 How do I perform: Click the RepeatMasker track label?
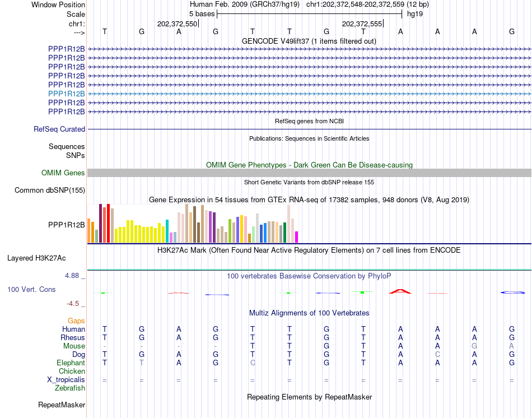[x=62, y=405]
